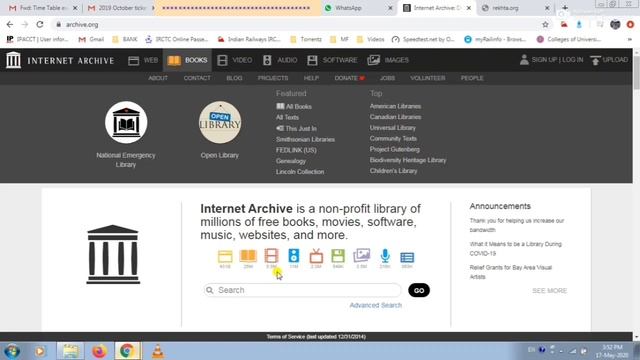Click the browser back arrow
This screenshot has width=640, height=360.
[10, 24]
